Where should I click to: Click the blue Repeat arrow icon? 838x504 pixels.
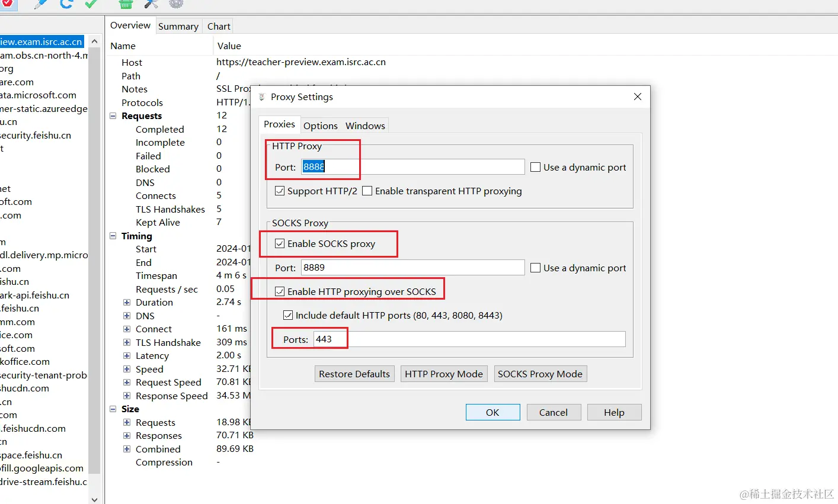[66, 4]
